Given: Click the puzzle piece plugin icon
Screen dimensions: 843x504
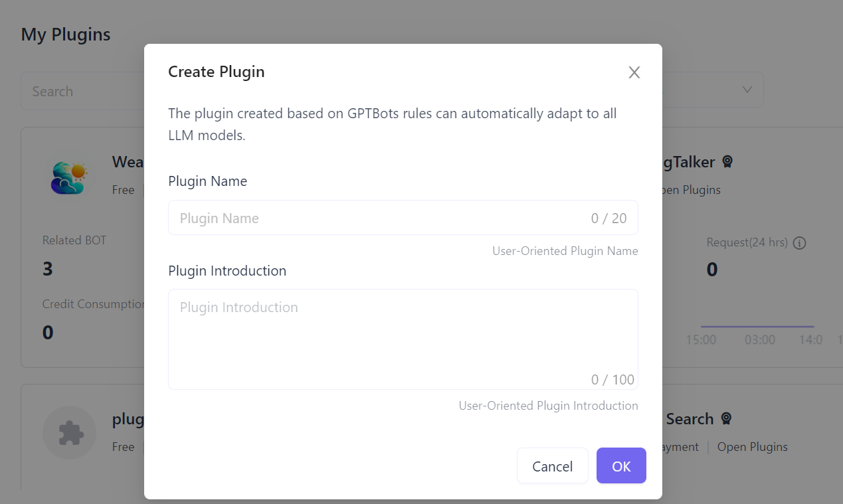Looking at the screenshot, I should point(70,433).
